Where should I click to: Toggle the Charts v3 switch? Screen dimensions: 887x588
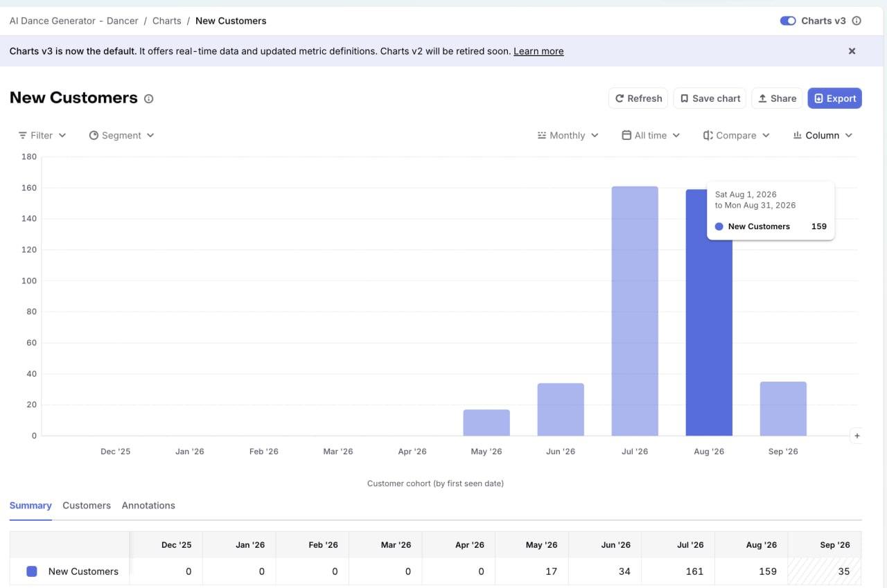(x=787, y=21)
